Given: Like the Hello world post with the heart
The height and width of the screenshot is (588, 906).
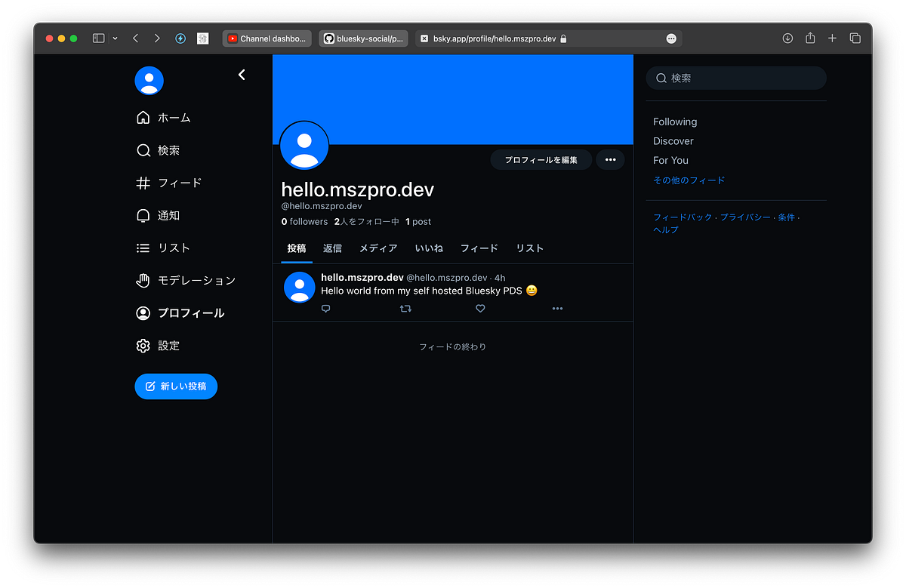Looking at the screenshot, I should (x=480, y=309).
